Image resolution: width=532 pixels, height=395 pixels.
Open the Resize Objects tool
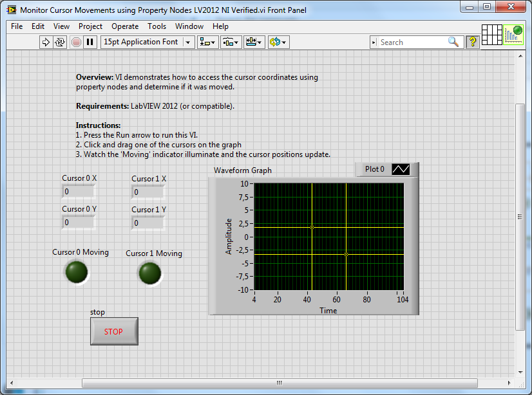[x=254, y=42]
